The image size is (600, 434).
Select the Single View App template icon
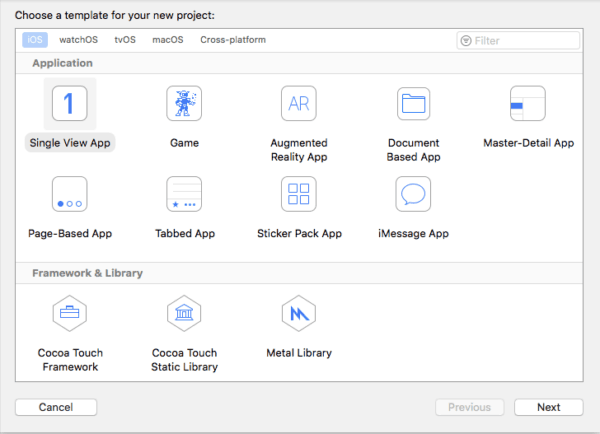click(70, 103)
